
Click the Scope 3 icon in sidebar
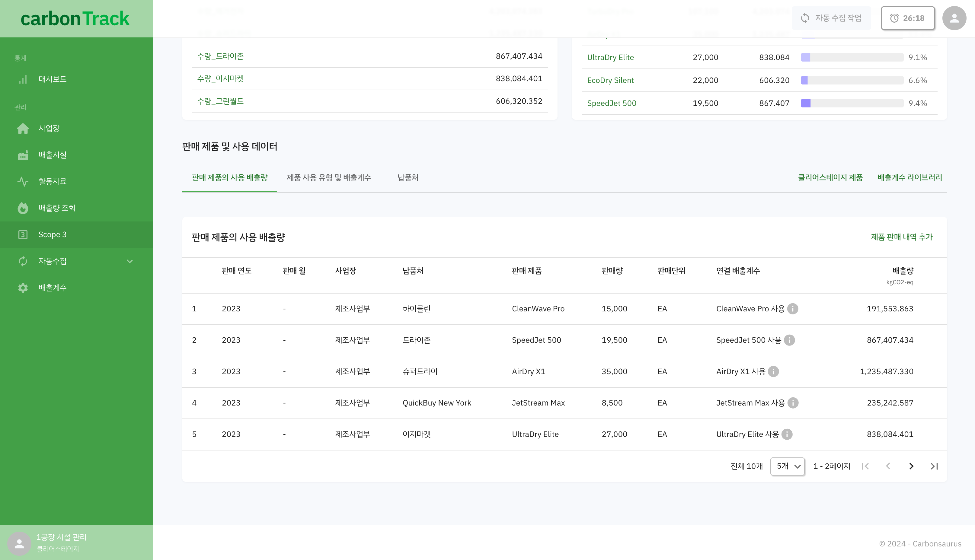[23, 234]
